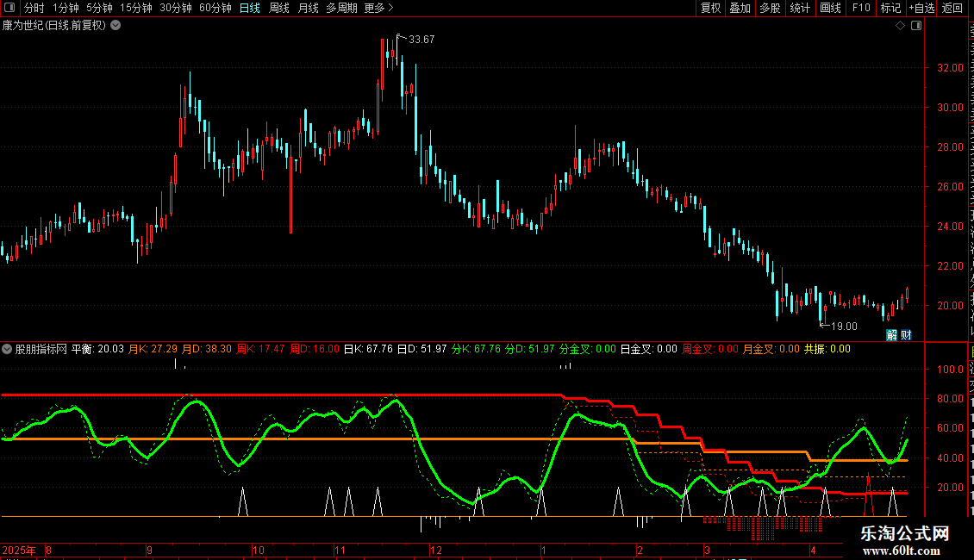Click the 返回 back button
Viewport: 974px width, 560px height.
[x=952, y=8]
